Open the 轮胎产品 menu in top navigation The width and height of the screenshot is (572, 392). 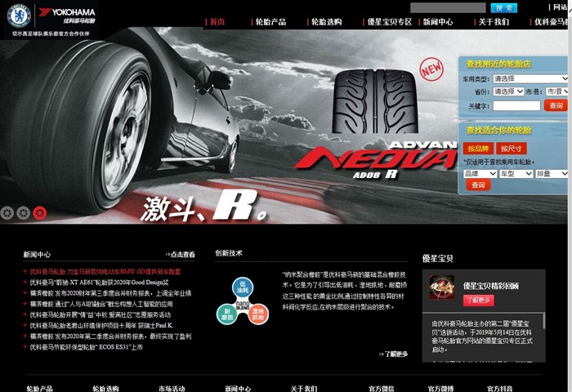coord(270,22)
